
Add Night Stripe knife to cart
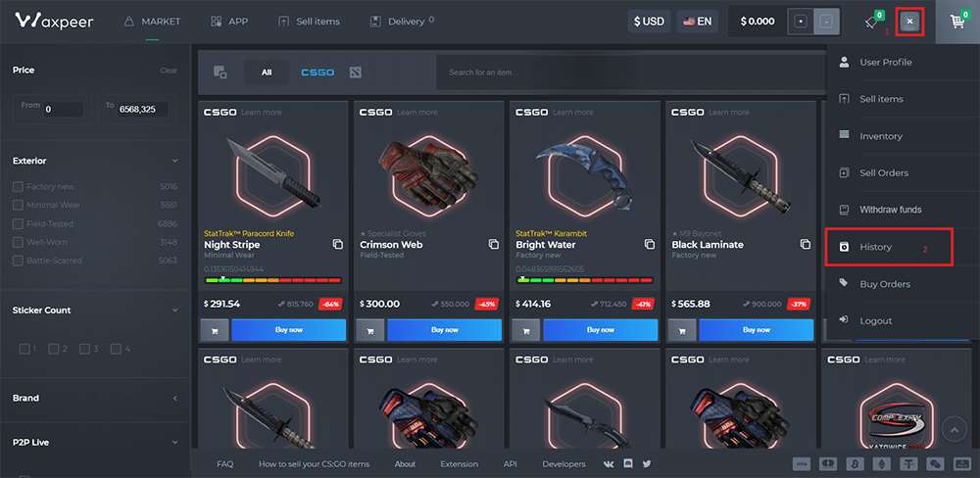(x=214, y=330)
